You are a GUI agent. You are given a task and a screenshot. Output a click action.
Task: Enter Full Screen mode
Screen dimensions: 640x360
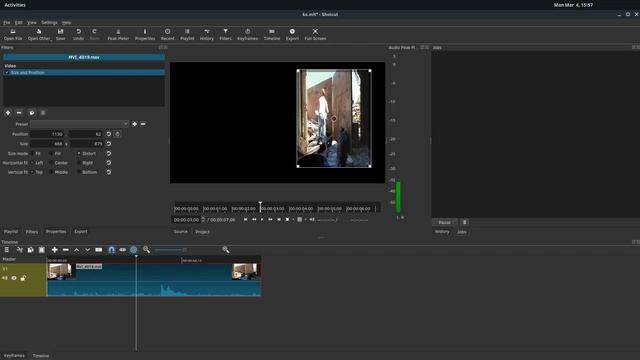[x=315, y=34]
